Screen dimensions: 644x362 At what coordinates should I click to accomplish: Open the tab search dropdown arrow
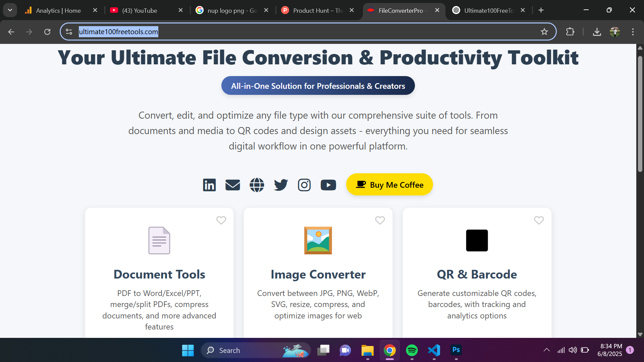(x=10, y=10)
